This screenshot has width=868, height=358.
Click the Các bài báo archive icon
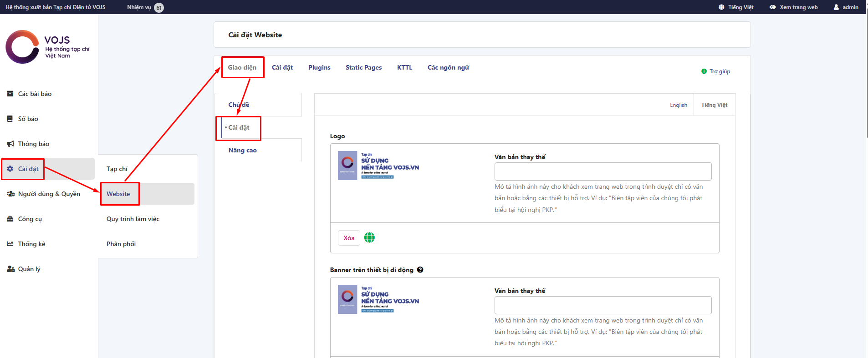pos(10,94)
